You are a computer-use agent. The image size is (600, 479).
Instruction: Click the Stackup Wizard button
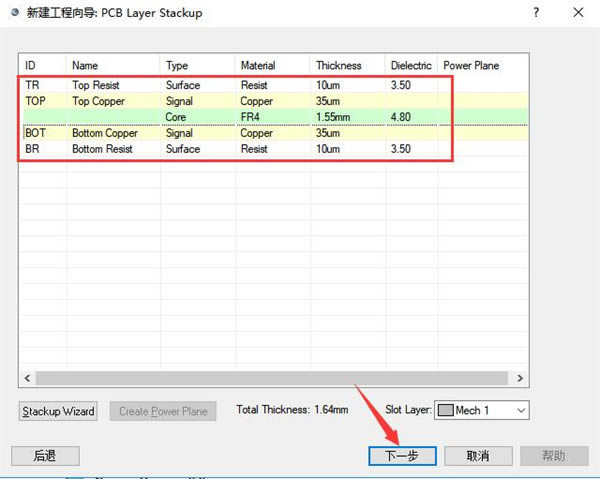pos(58,411)
